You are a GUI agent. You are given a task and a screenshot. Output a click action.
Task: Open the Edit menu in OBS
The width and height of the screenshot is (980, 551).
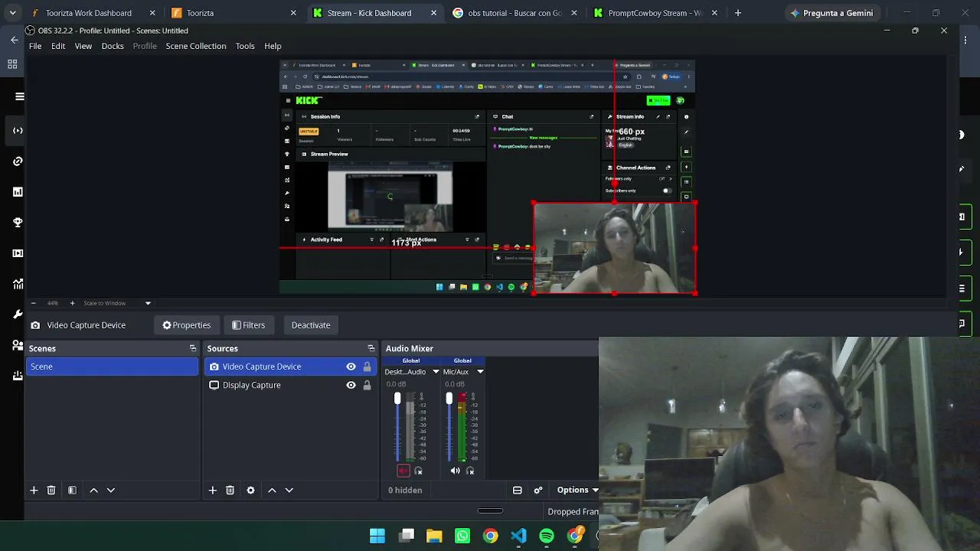point(58,46)
